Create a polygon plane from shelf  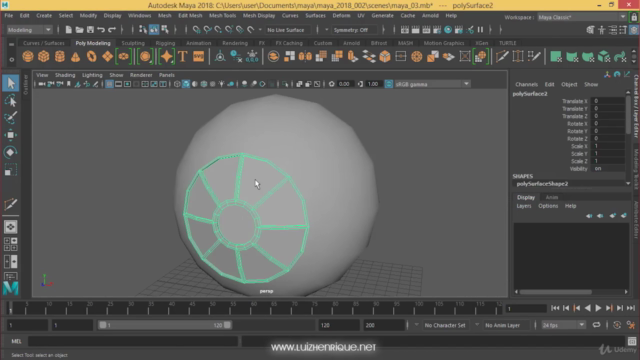107,56
